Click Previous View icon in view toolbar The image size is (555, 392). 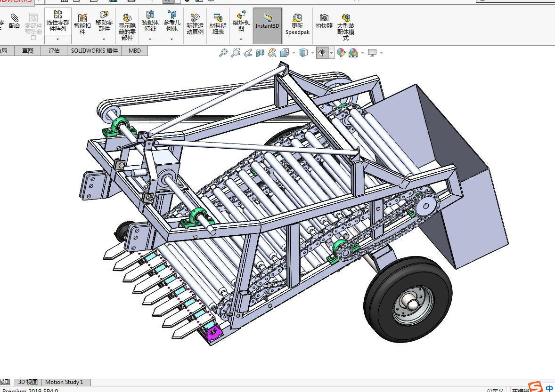point(248,53)
